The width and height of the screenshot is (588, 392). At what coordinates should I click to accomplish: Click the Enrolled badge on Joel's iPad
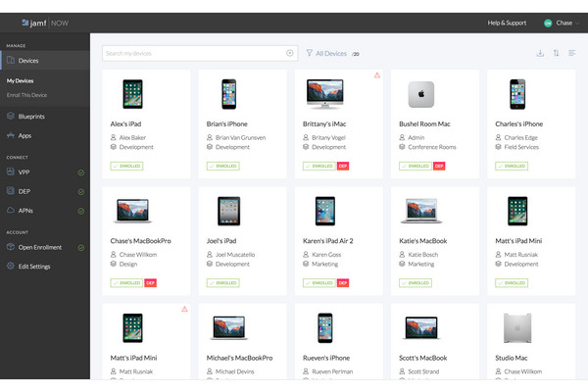click(x=223, y=283)
